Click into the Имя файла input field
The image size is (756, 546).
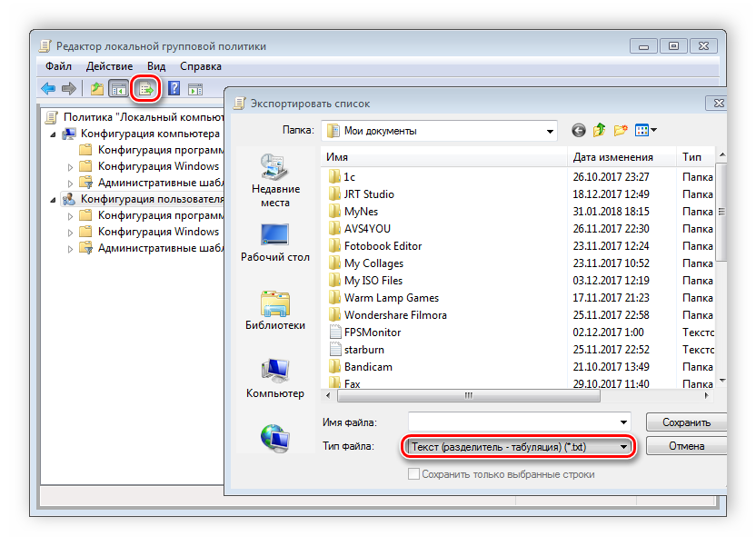[512, 422]
